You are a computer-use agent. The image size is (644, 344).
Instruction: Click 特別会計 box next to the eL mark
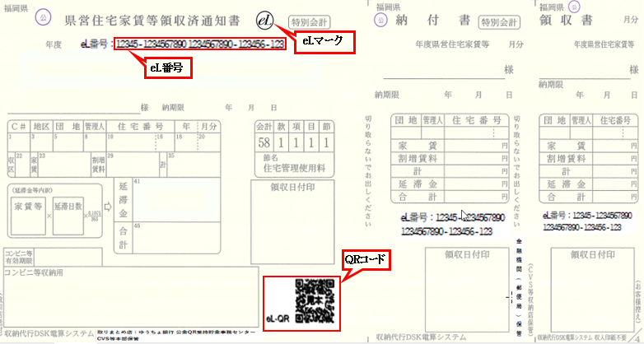point(310,21)
